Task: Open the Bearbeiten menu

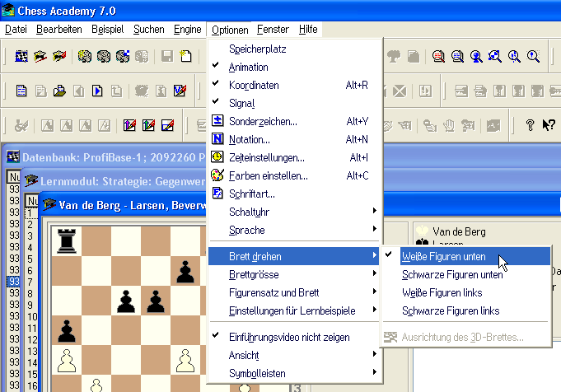Action: click(59, 30)
